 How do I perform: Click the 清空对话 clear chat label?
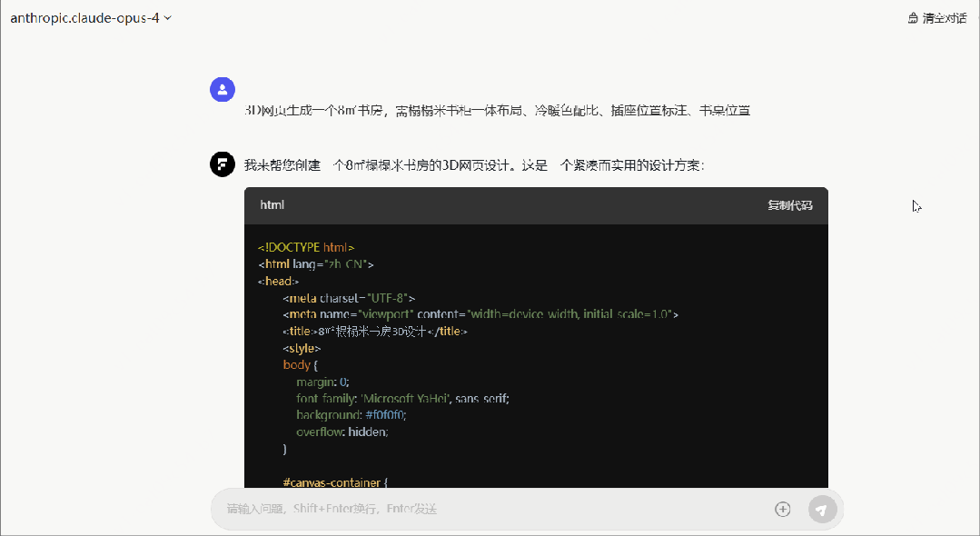945,18
